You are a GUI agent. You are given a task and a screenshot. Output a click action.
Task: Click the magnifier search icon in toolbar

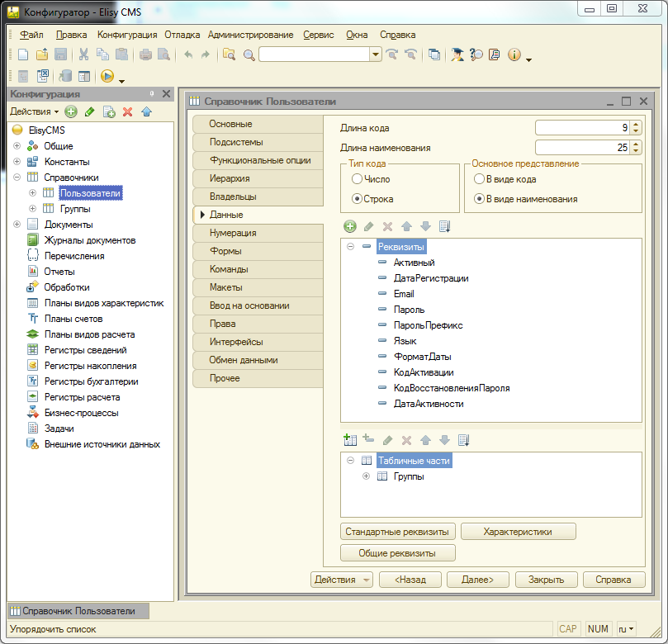point(249,54)
